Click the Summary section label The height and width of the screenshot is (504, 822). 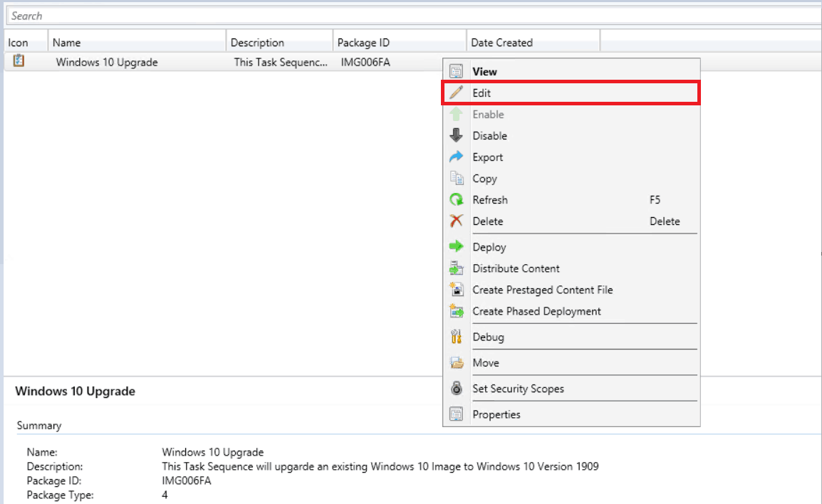[38, 426]
